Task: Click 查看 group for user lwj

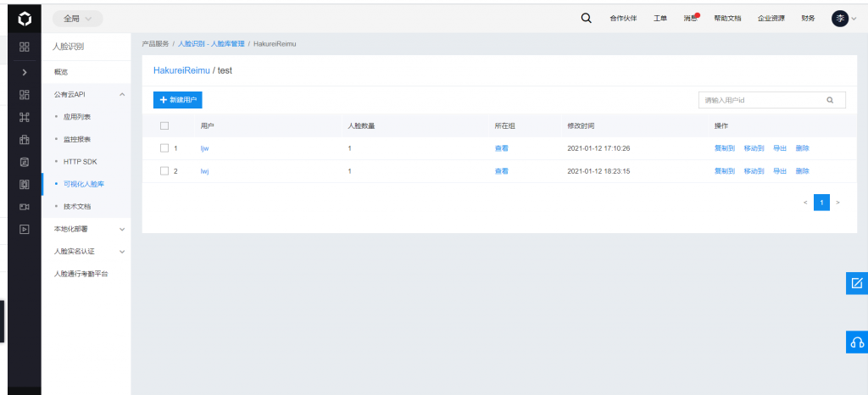Action: (x=502, y=171)
